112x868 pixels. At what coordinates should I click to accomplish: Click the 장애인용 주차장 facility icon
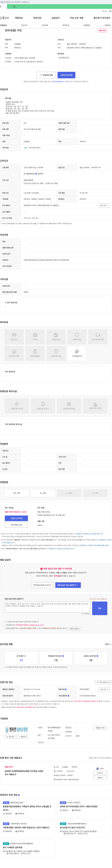tap(17, 406)
